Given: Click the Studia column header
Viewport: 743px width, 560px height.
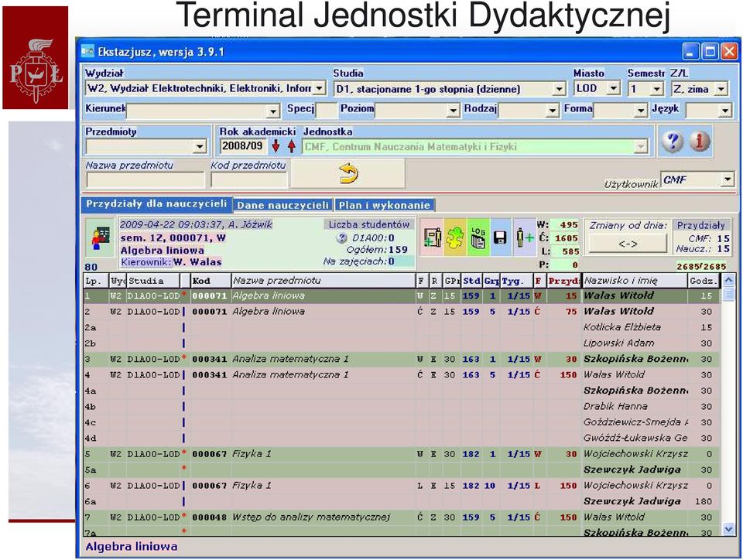Looking at the screenshot, I should pyautogui.click(x=153, y=281).
